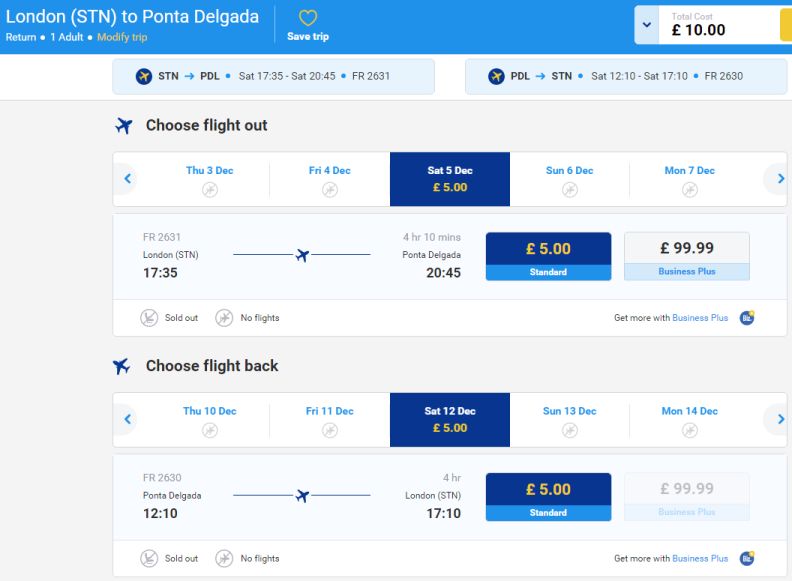Choose the £5.00 Standard outbound fare

[548, 256]
